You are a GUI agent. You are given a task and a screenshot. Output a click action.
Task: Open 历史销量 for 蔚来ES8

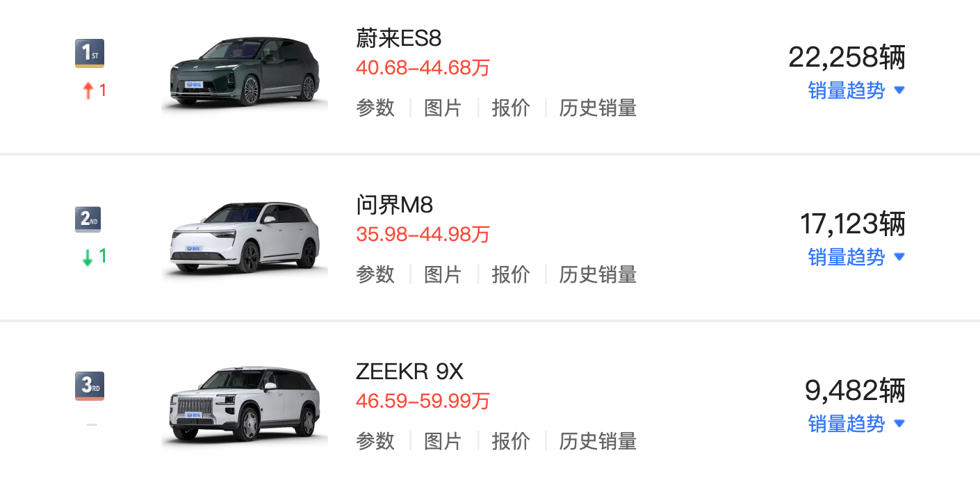click(598, 108)
